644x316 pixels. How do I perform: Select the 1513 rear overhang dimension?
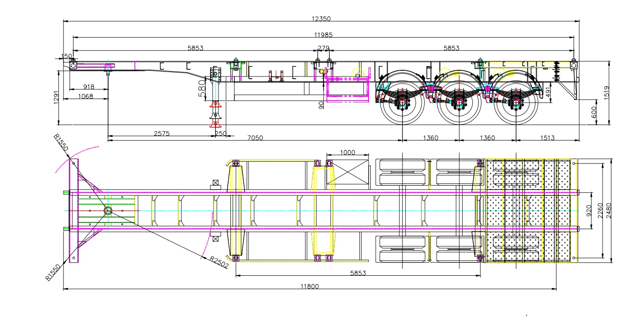pyautogui.click(x=547, y=138)
